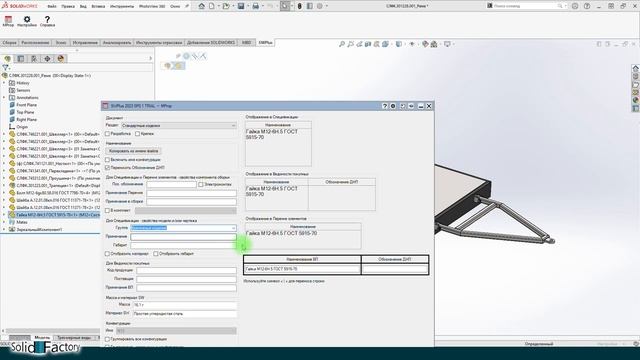640x360 pixels.
Task: Click the Print icon in toolbar
Action: 256,6
